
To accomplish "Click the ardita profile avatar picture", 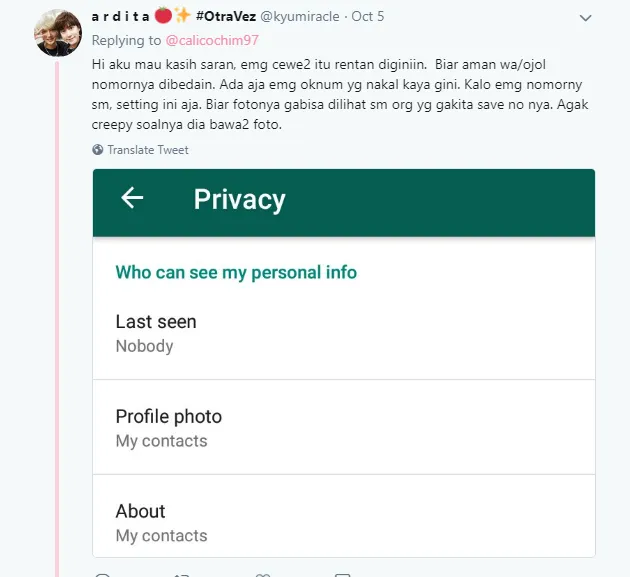I will tap(58, 33).
